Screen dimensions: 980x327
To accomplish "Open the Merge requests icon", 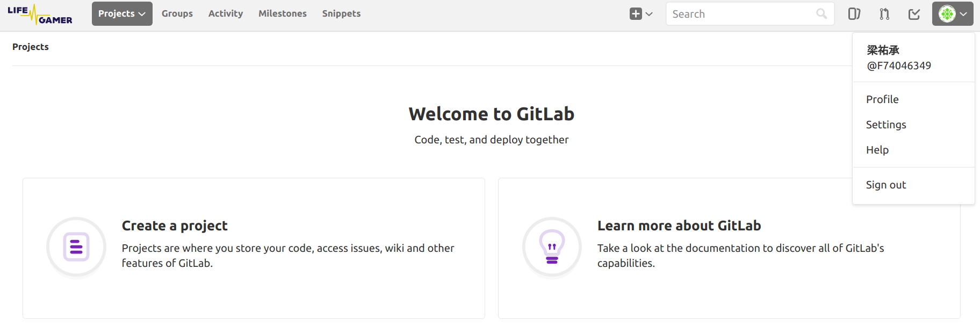I will pos(884,14).
